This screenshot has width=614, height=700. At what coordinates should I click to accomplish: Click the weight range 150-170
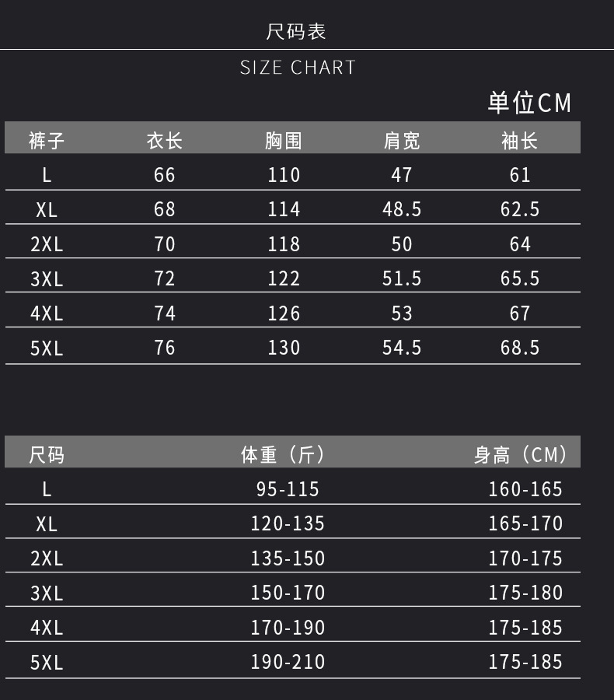(x=288, y=593)
